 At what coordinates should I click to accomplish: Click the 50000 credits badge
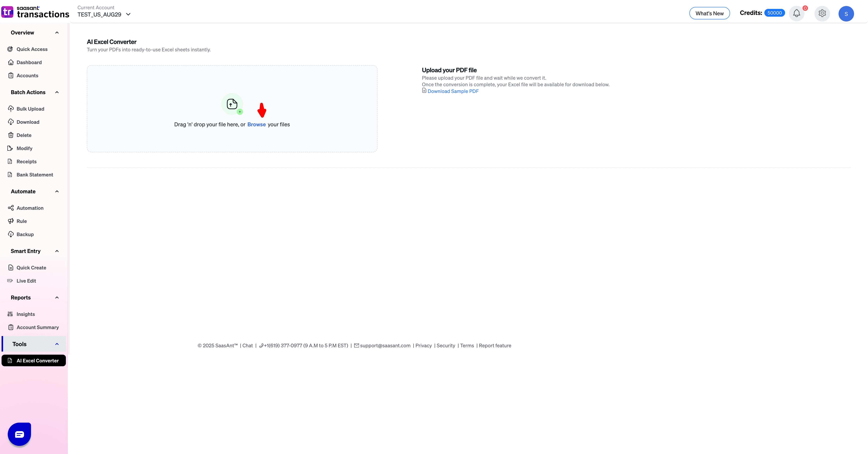pos(774,13)
